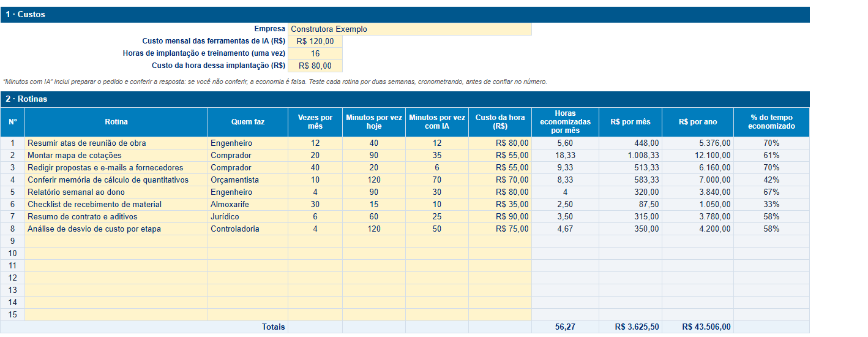The image size is (868, 337).
Task: Select hourly cost R$ 70,00 cell
Action: (x=500, y=180)
